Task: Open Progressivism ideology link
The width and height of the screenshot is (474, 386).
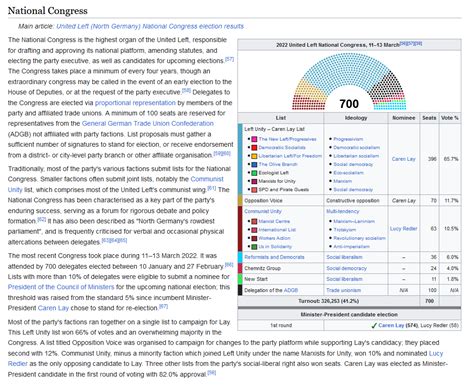Action: 348,139
